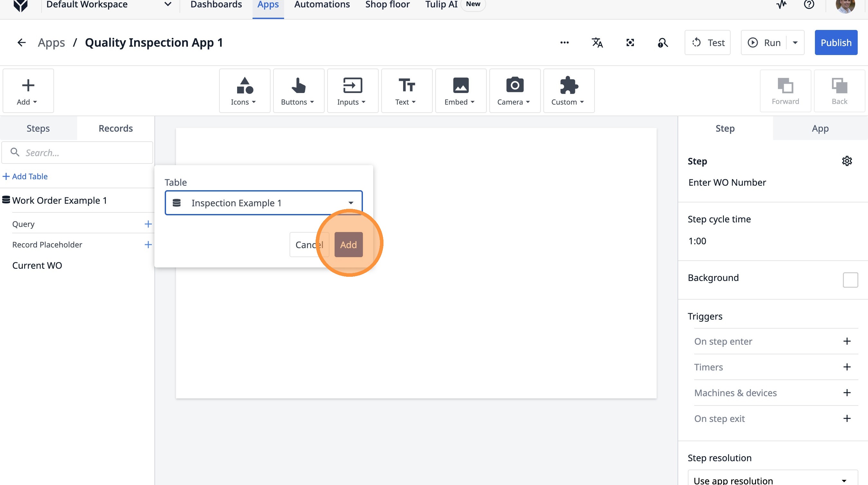The width and height of the screenshot is (868, 485).
Task: Open the Camera widget menu
Action: [x=514, y=91]
